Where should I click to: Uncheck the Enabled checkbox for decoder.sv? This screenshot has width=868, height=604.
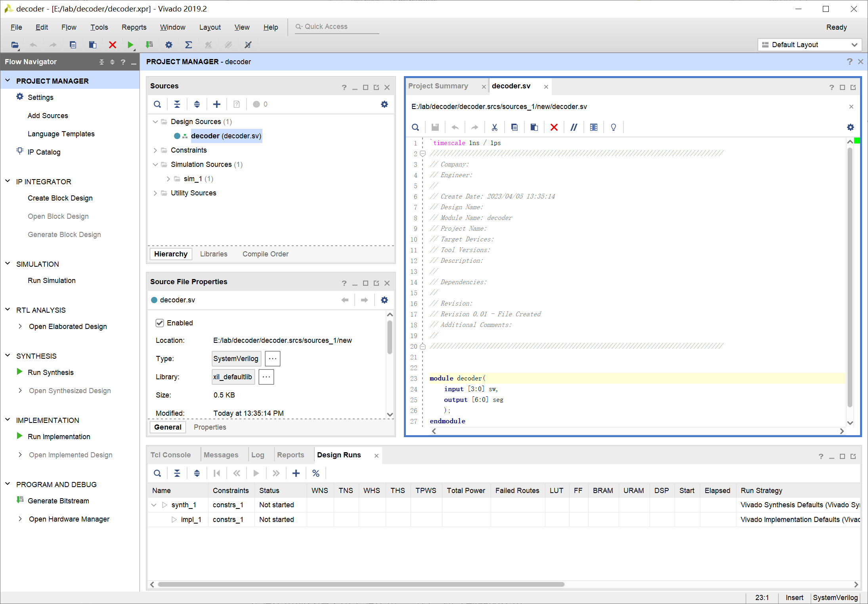click(x=160, y=323)
